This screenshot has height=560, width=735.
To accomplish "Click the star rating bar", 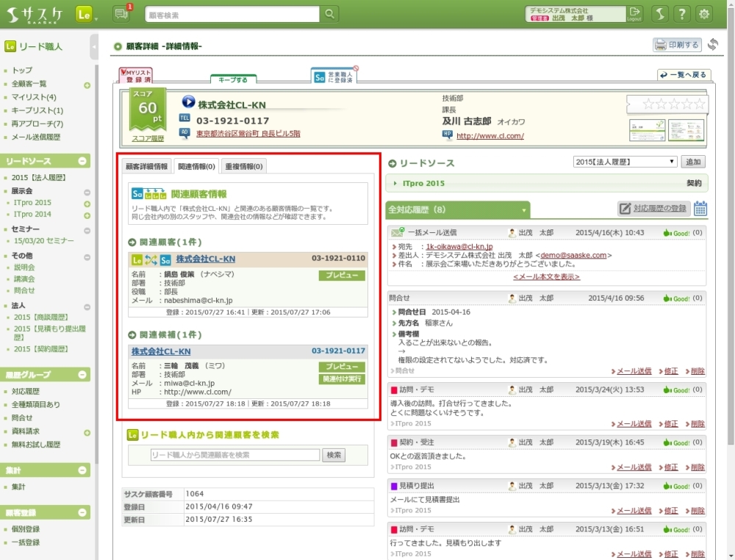I will click(667, 104).
